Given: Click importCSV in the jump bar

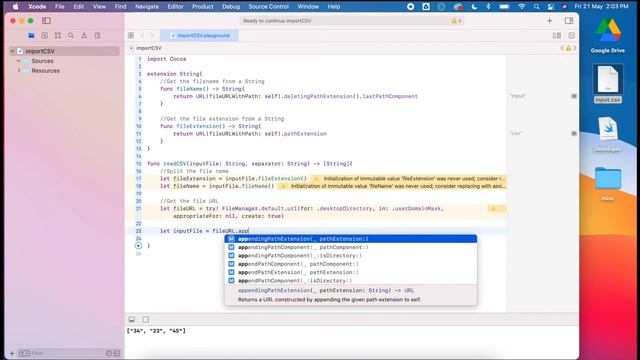Looking at the screenshot, I should click(x=149, y=48).
